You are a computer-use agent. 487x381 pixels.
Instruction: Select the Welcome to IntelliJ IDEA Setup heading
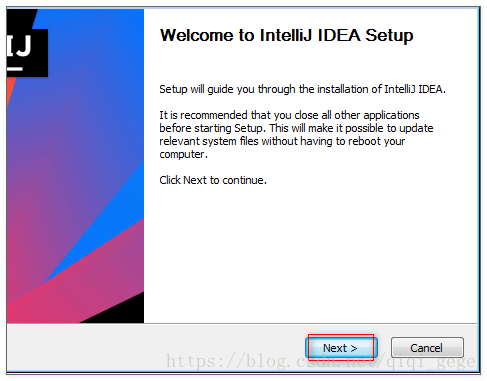coord(286,36)
